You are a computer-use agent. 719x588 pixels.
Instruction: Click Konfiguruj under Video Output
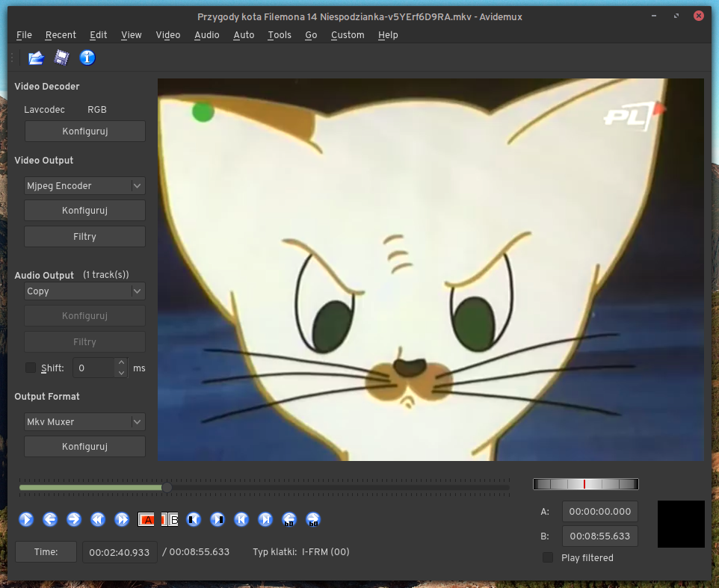point(85,211)
